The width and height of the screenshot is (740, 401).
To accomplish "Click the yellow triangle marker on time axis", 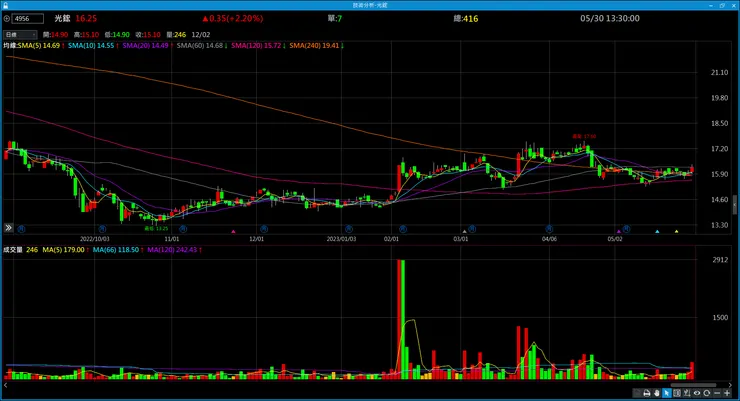I will (x=676, y=231).
